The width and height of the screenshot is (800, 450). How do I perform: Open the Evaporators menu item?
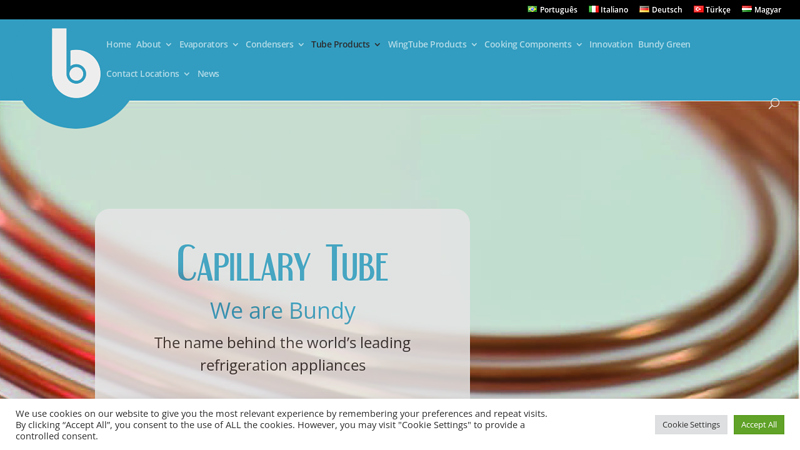pos(203,44)
